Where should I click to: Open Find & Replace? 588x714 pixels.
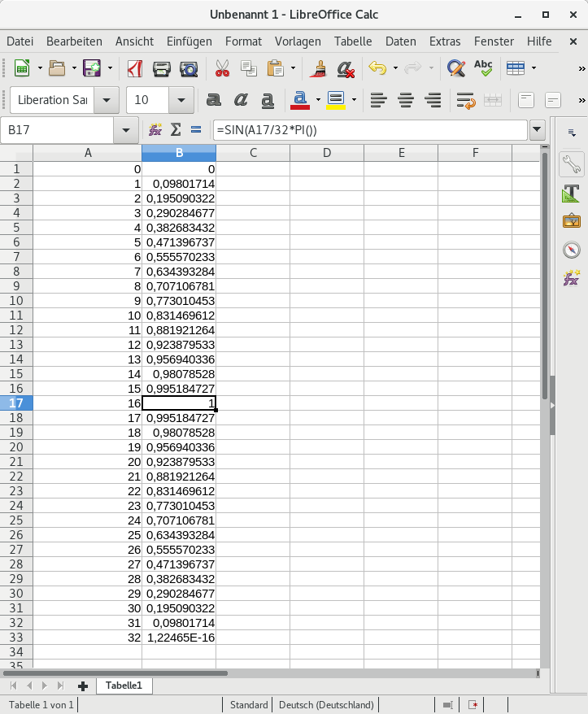(x=456, y=68)
